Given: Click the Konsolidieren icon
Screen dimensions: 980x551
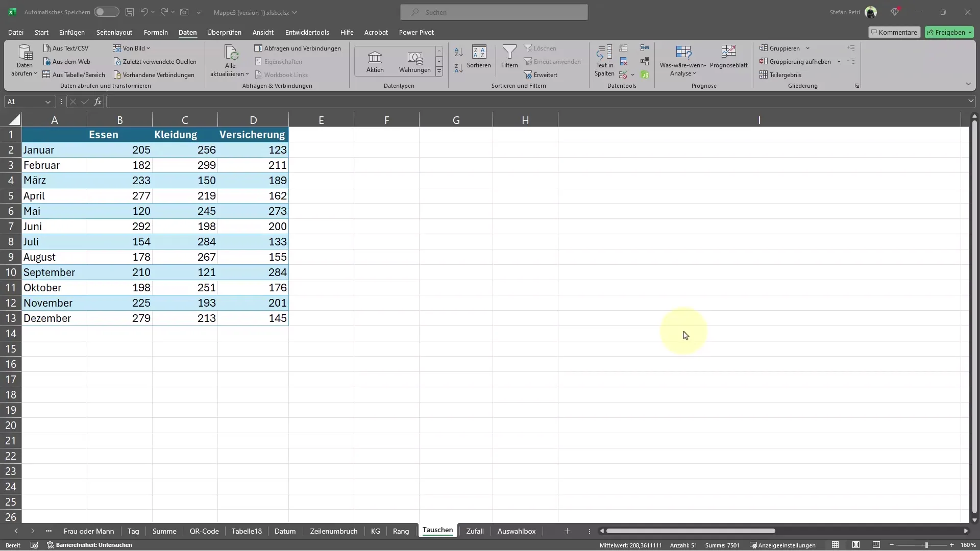Looking at the screenshot, I should (645, 48).
